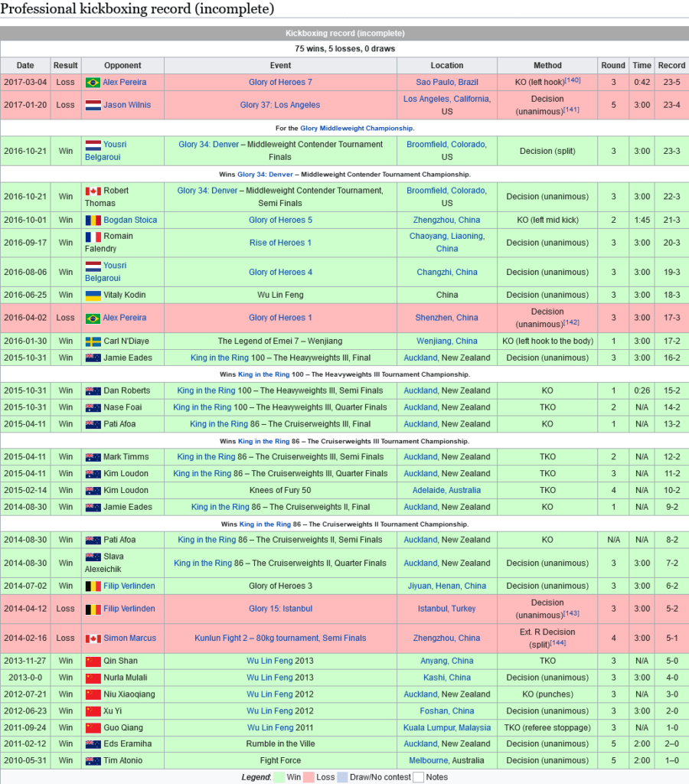Click the pink Loss swatch in the legend

(309, 778)
